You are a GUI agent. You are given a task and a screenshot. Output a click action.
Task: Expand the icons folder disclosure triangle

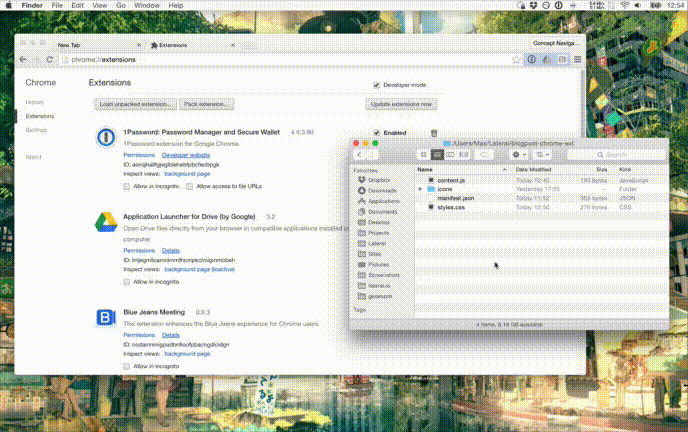(420, 189)
